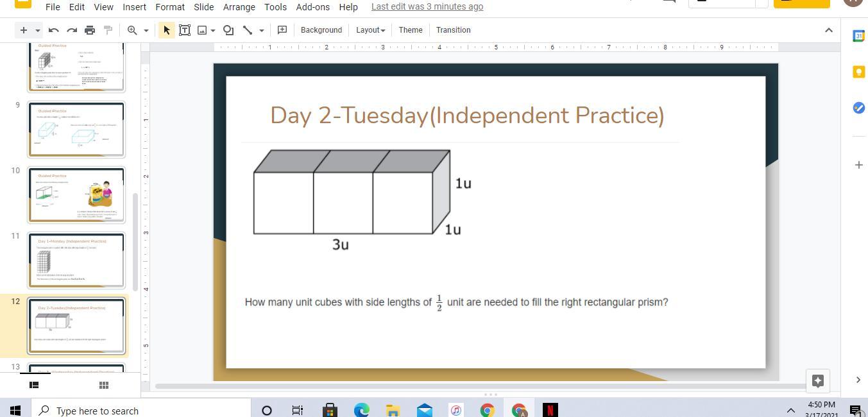
Task: Click the filmstrip vertical scrollbar
Action: [x=135, y=241]
